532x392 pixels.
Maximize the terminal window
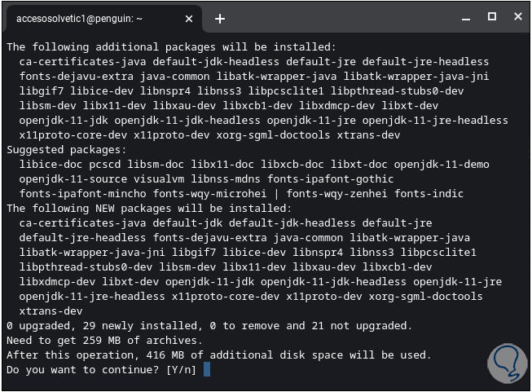pyautogui.click(x=492, y=17)
